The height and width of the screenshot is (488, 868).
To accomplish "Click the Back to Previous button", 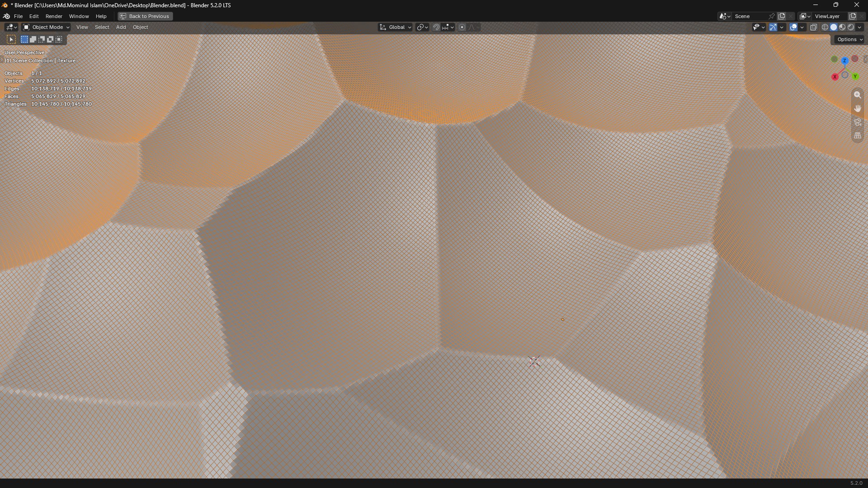I will tap(145, 16).
